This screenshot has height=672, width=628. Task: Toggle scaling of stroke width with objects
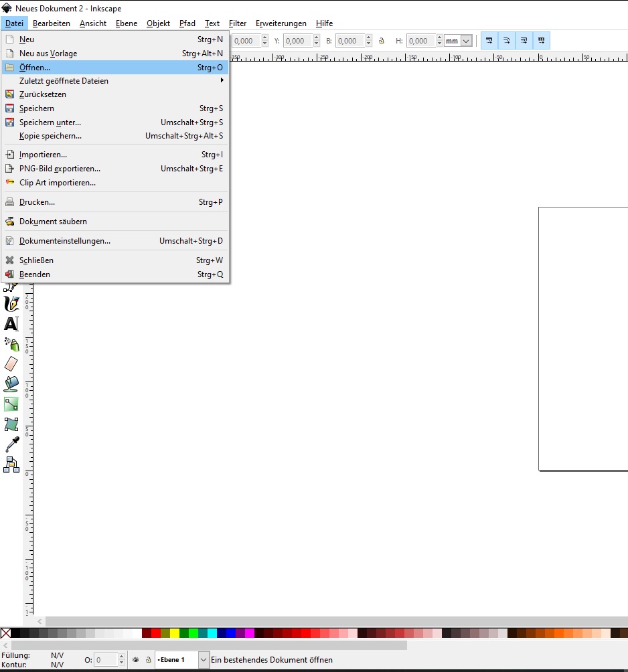[489, 41]
